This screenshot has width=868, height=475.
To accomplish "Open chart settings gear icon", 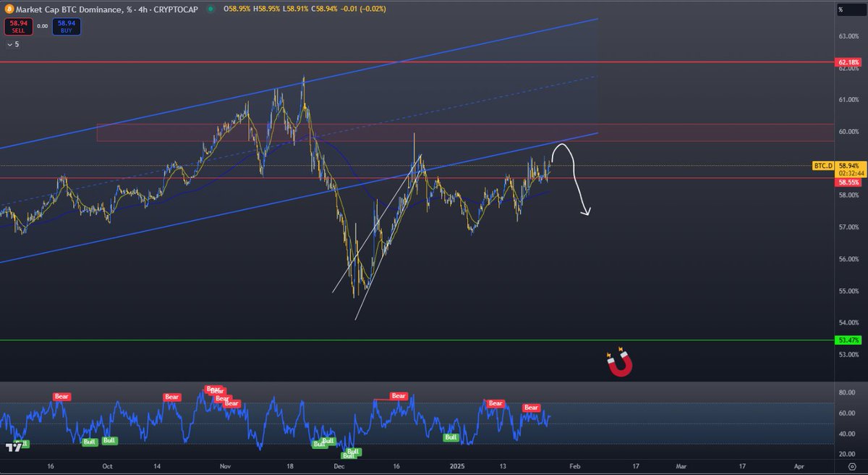I will [x=851, y=467].
